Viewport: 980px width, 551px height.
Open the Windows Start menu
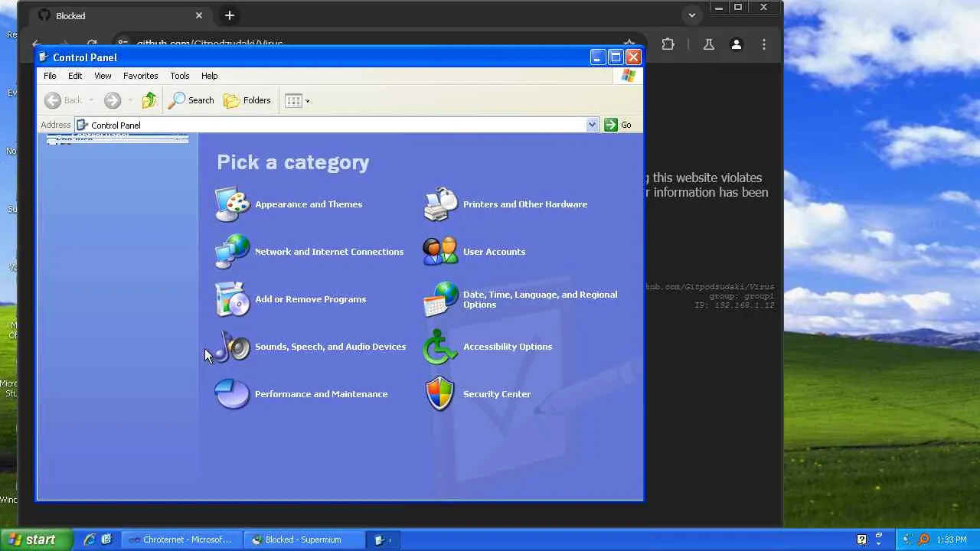tap(37, 540)
